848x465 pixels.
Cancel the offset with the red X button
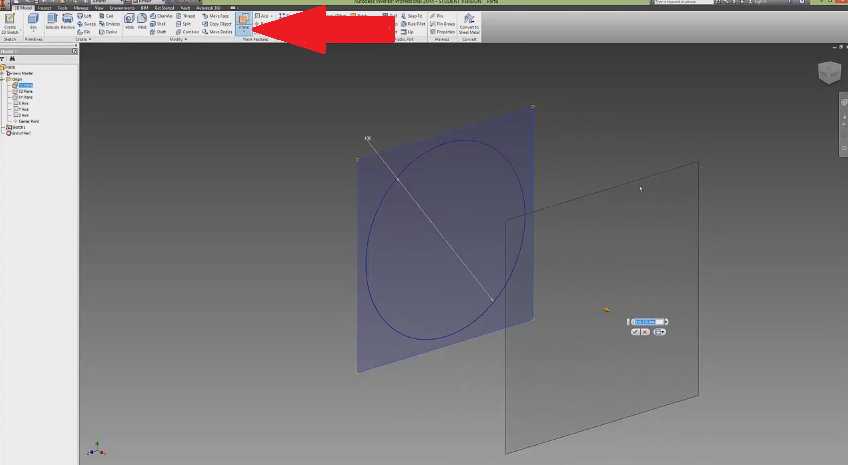point(645,332)
